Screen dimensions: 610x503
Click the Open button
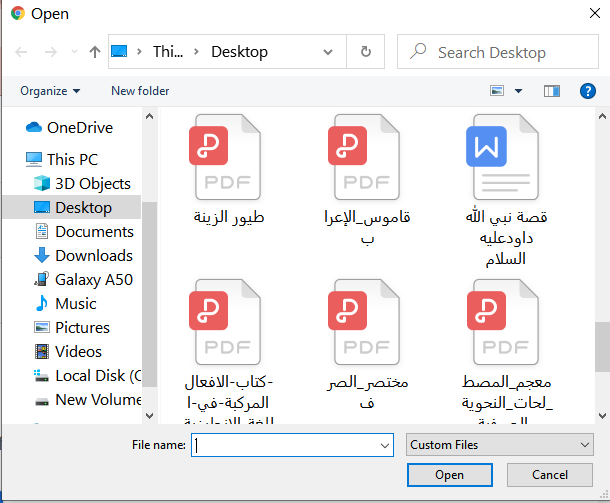(450, 475)
